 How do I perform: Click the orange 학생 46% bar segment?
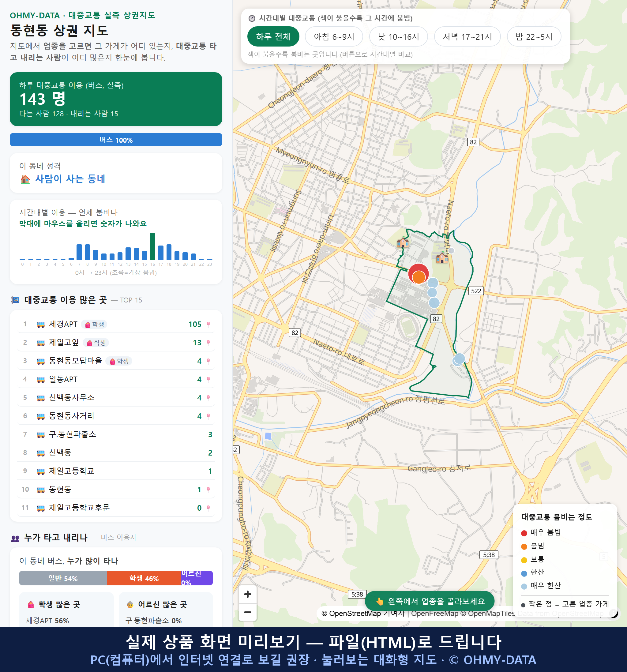pyautogui.click(x=144, y=578)
